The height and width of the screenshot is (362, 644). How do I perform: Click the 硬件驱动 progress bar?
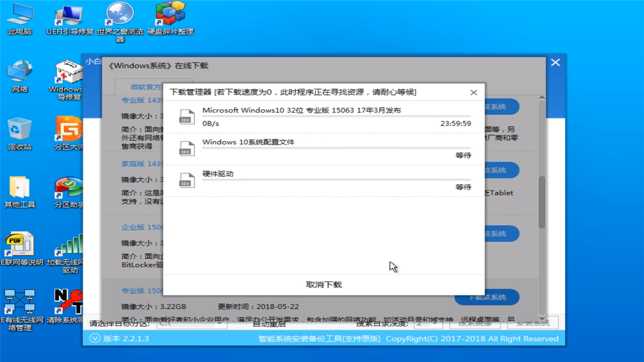point(336,179)
